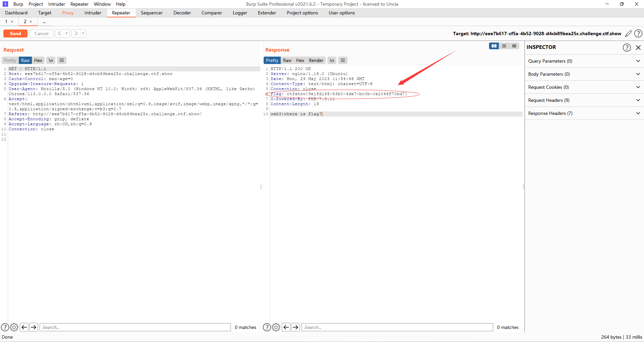
Task: Open response message editor options menu icon
Action: click(342, 60)
